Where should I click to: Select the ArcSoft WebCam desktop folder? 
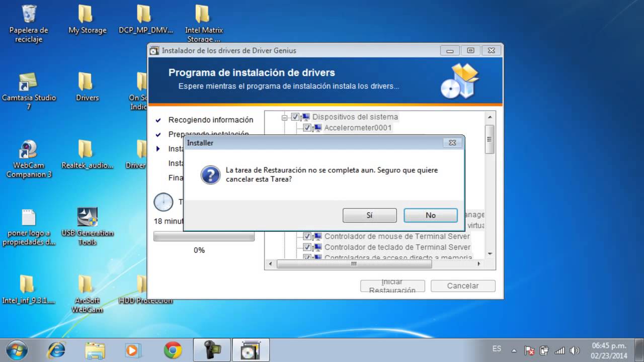pyautogui.click(x=87, y=294)
